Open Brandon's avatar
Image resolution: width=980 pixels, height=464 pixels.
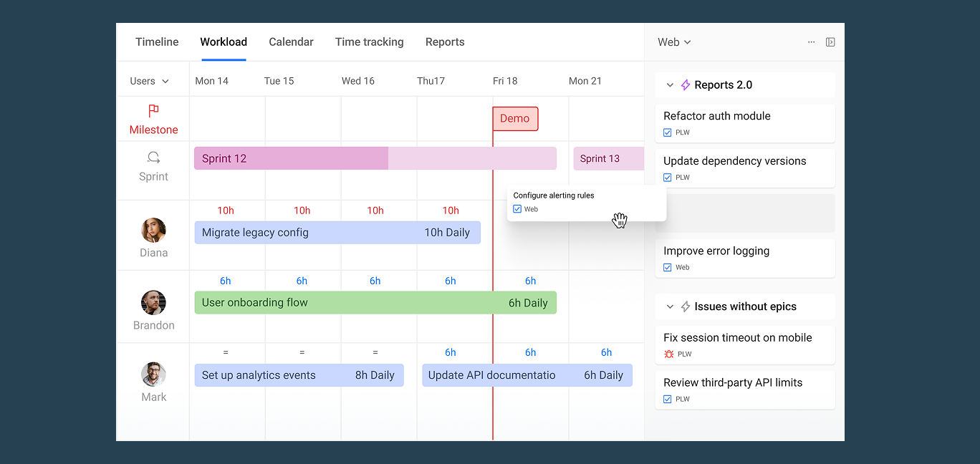[153, 303]
